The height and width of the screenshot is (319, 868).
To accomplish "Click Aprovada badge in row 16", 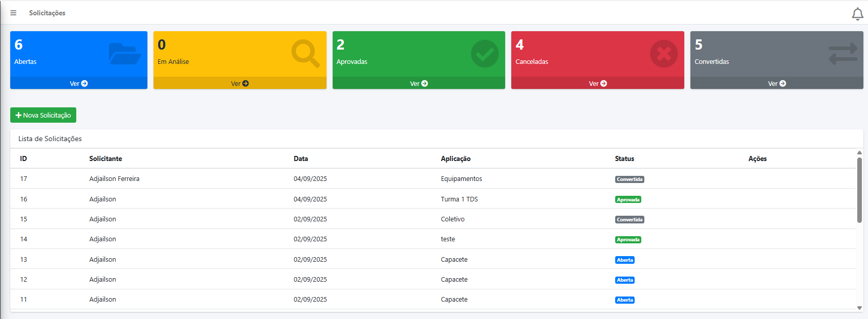I will coord(628,199).
